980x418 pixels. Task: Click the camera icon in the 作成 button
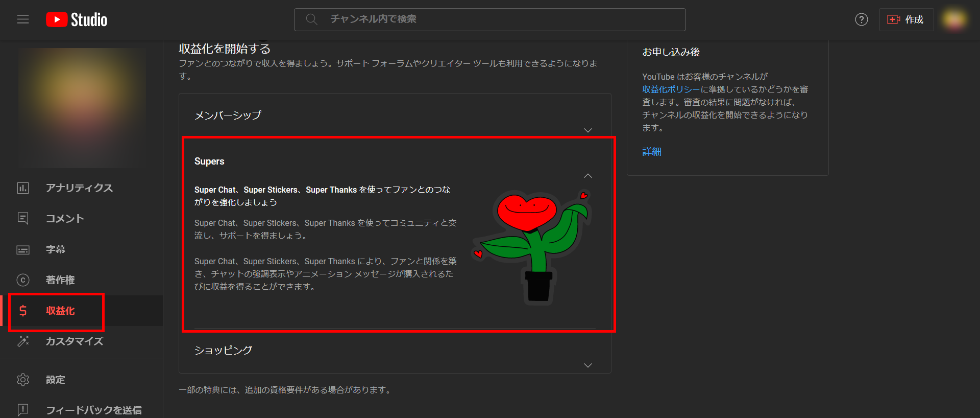click(893, 19)
